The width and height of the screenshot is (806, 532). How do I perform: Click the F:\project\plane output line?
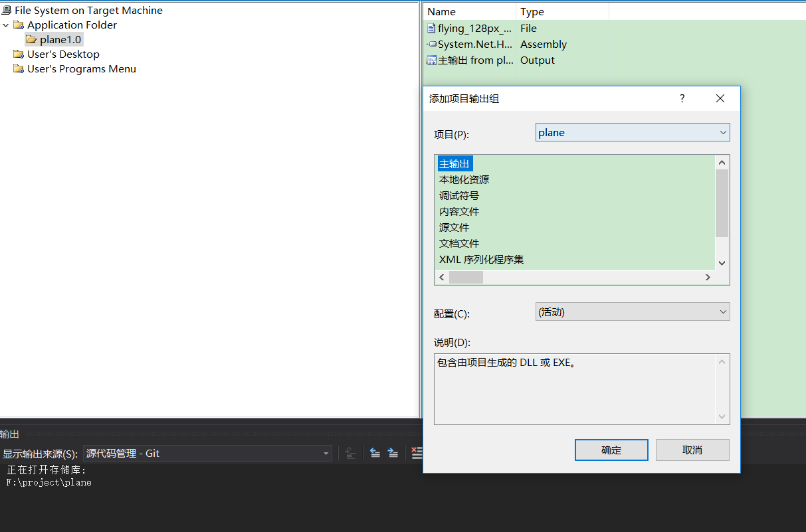(x=49, y=483)
